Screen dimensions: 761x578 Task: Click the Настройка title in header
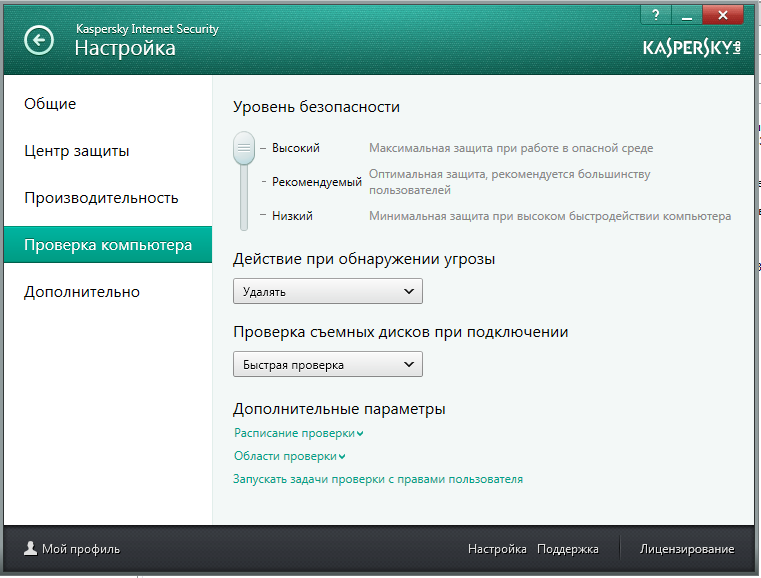point(125,48)
